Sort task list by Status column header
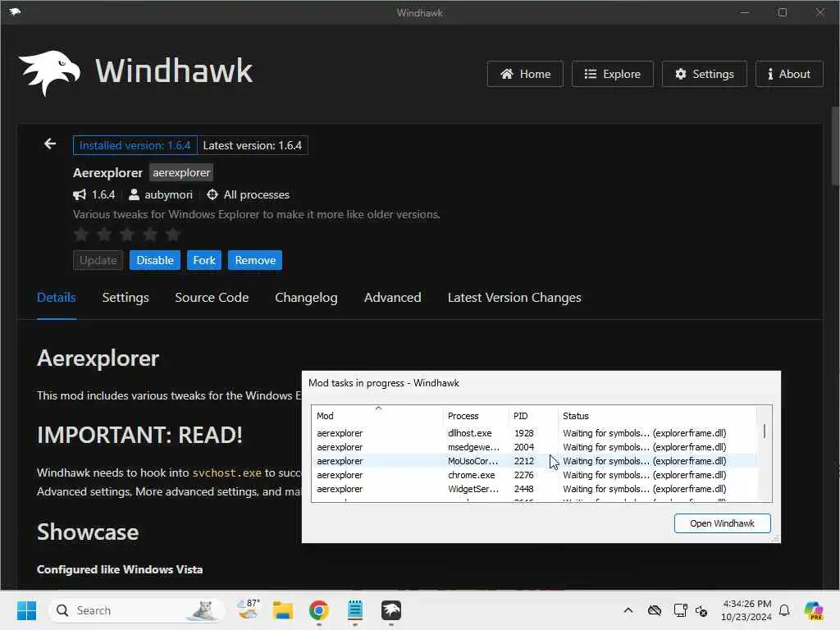The height and width of the screenshot is (630, 840). (x=657, y=416)
